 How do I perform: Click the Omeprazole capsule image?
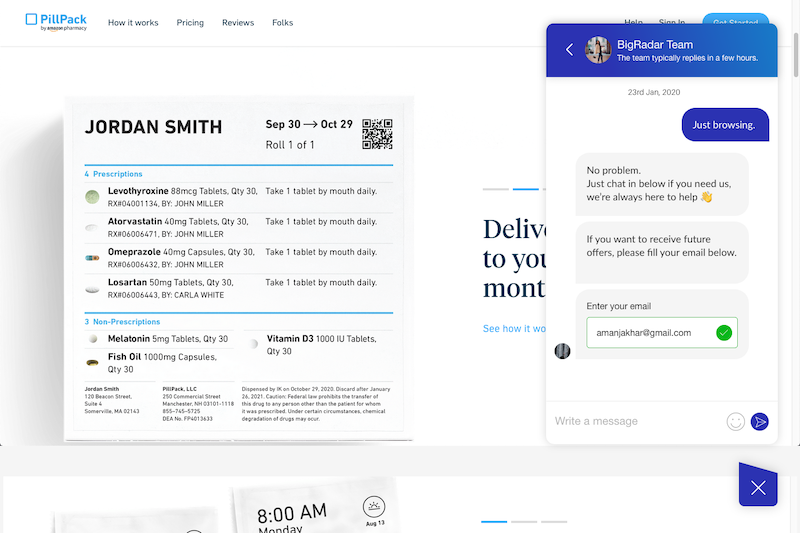92,258
